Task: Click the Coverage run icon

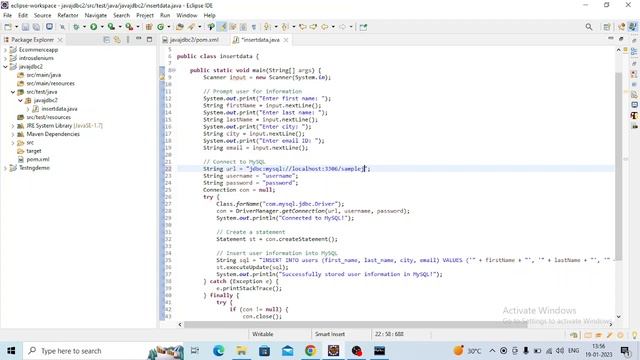Action: pos(111,27)
